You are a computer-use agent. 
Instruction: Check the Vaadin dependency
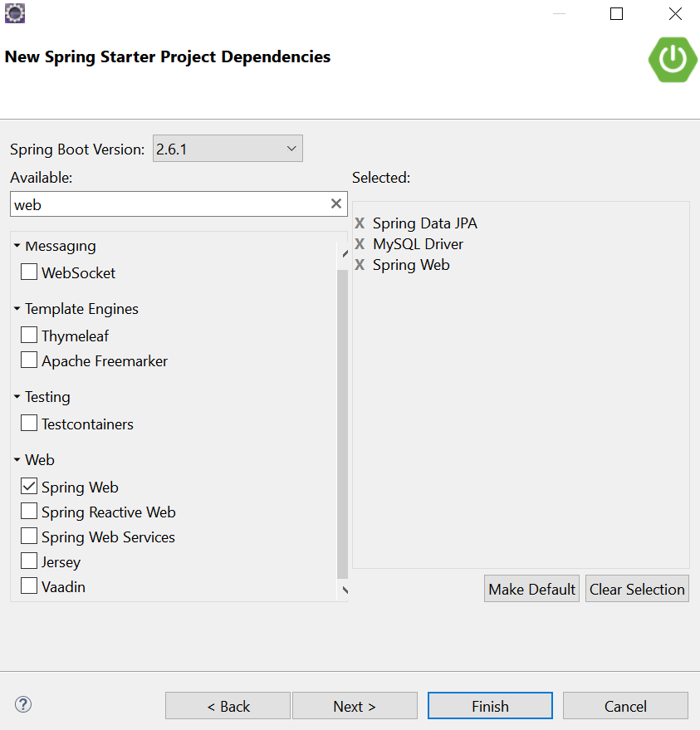[29, 586]
